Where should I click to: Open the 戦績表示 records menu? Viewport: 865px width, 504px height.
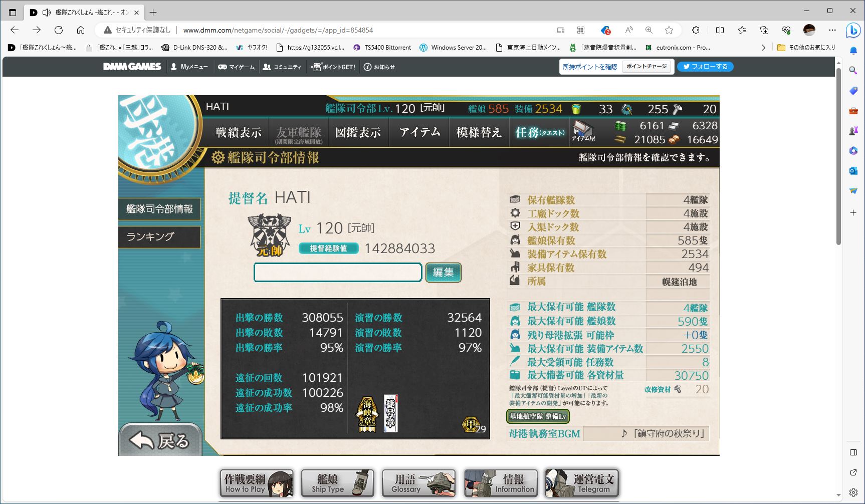click(x=239, y=132)
